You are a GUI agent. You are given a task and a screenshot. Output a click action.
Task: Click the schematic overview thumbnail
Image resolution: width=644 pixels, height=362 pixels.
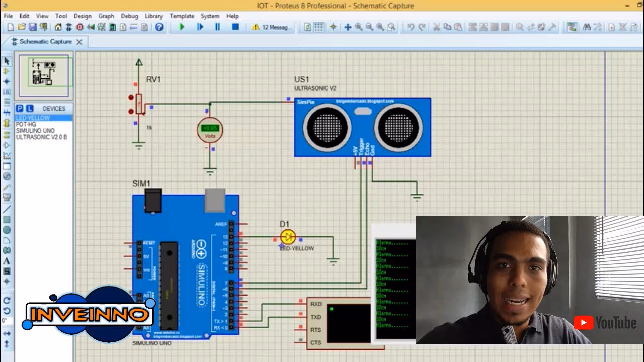point(44,75)
